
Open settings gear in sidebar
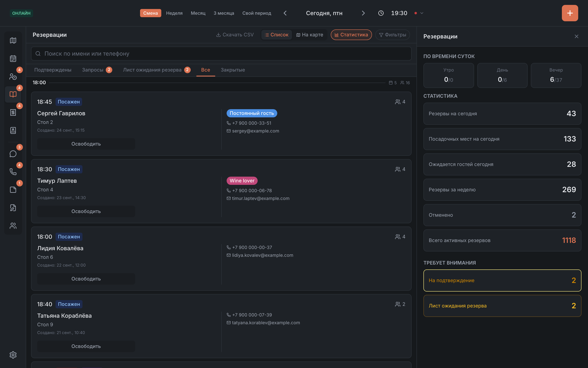click(13, 355)
